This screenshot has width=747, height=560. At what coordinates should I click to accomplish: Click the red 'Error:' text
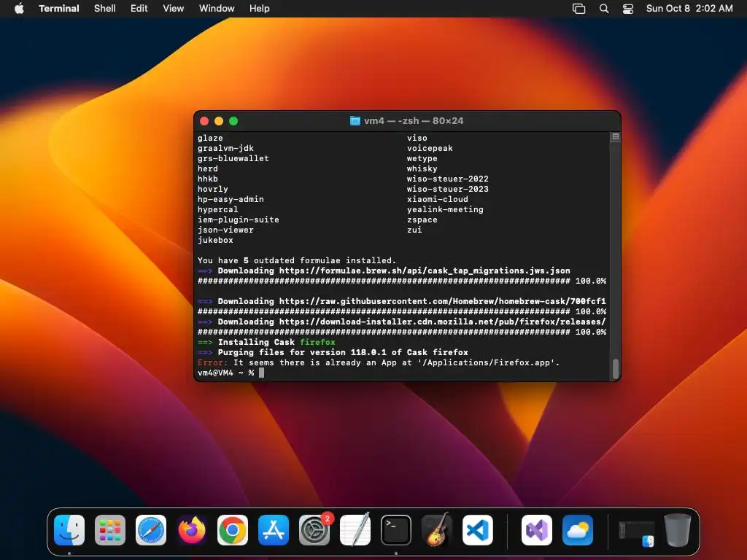[x=212, y=363]
